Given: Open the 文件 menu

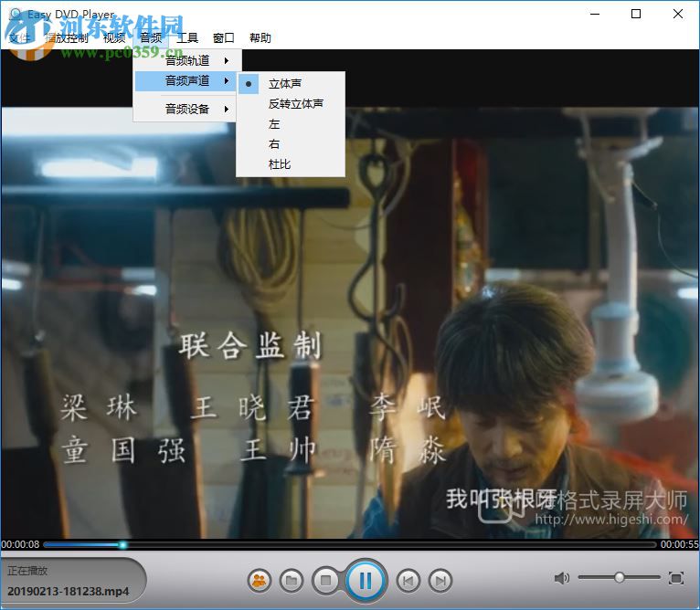Looking at the screenshot, I should [x=19, y=38].
